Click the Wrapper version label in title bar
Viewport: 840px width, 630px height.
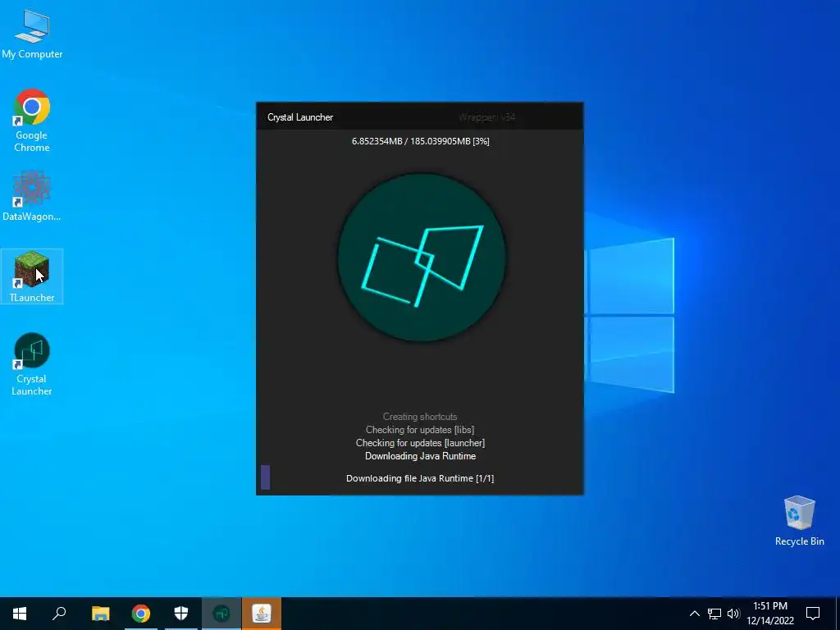click(x=486, y=117)
